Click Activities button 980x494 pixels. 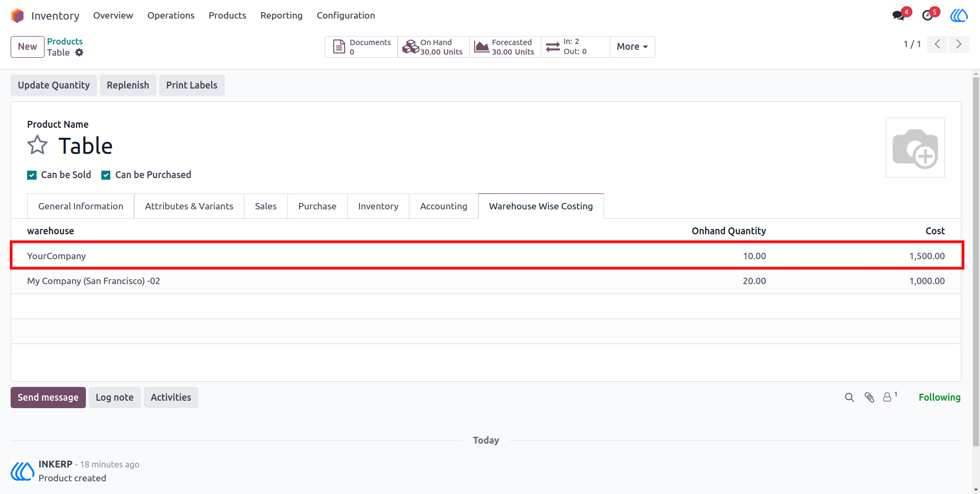171,398
